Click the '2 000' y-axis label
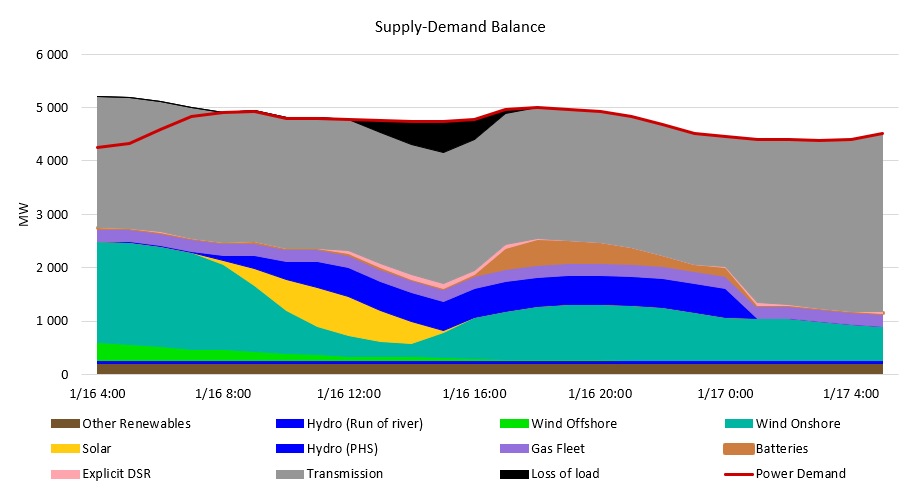 [x=52, y=268]
